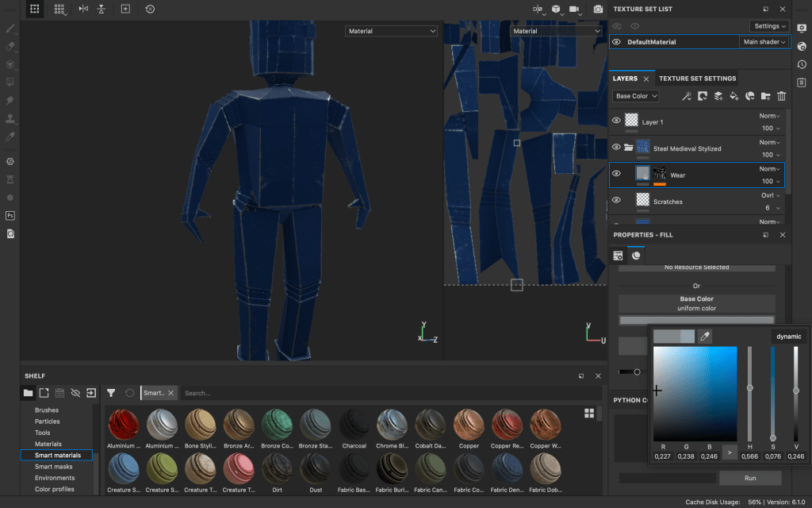Toggle visibility of Steel Medieval Stylized folder
This screenshot has width=812, height=508.
616,147
